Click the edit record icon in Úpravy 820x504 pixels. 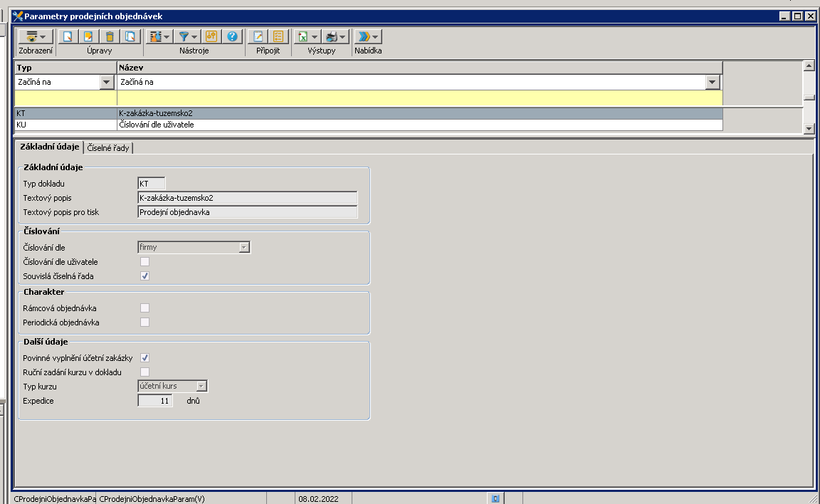coord(89,36)
